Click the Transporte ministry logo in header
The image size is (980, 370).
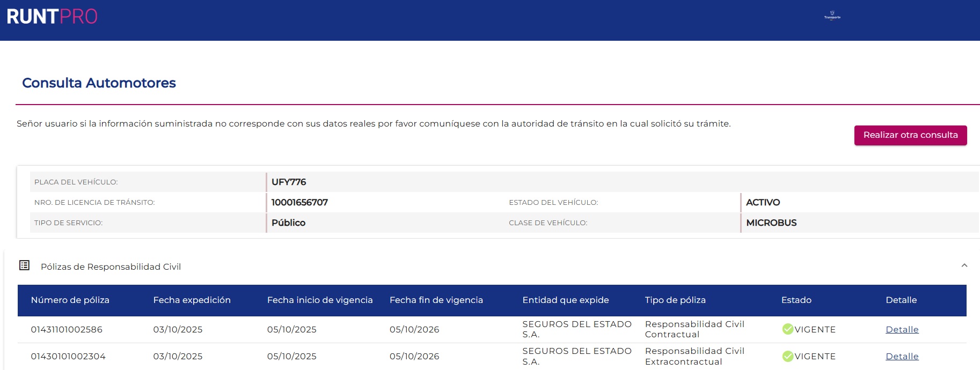pyautogui.click(x=832, y=16)
